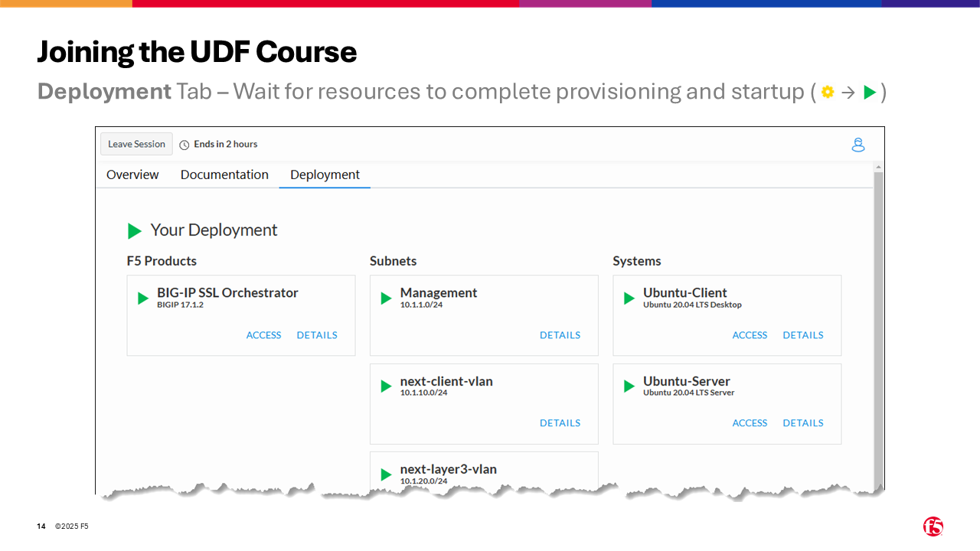Click the user profile icon

pyautogui.click(x=858, y=145)
